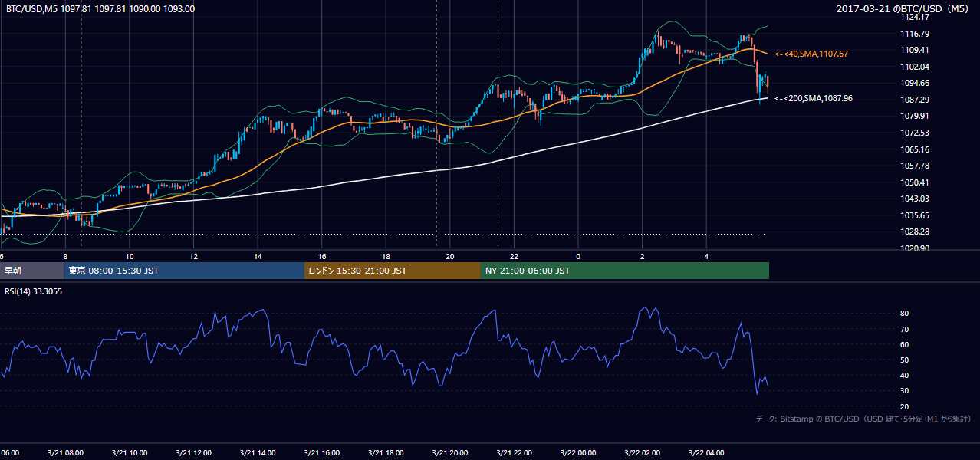The width and height of the screenshot is (980, 460).
Task: Click price axis label 1028.28
Action: pos(915,232)
